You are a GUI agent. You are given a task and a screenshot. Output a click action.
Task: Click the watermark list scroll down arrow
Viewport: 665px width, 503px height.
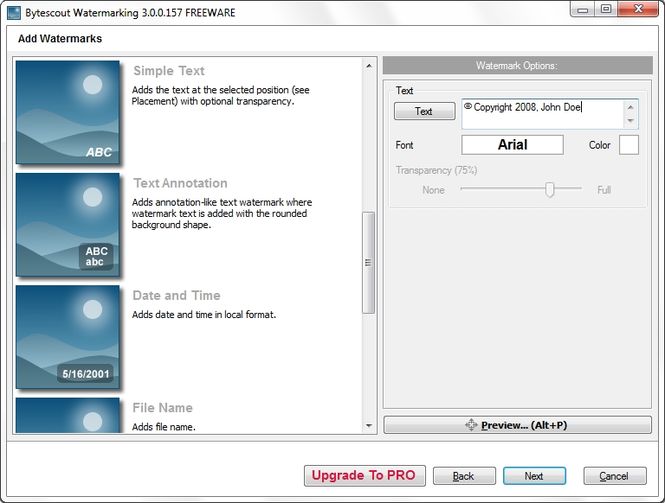(369, 426)
